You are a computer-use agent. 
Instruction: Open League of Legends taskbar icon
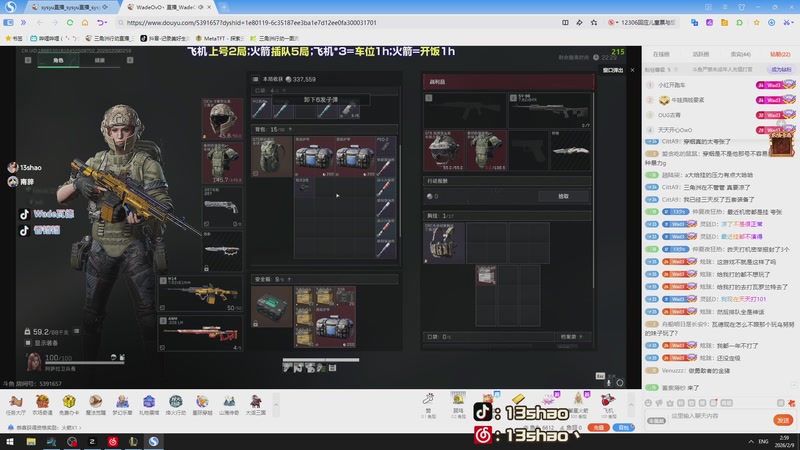coord(133,442)
